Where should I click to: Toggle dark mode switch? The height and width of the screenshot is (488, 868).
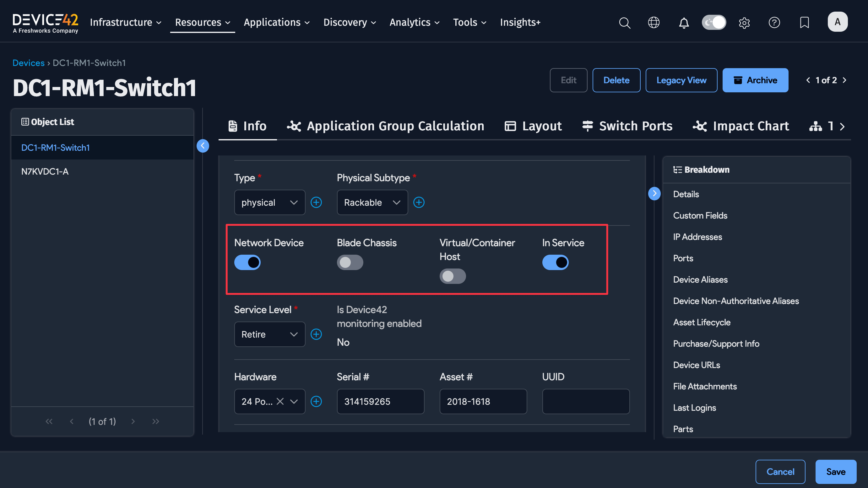pyautogui.click(x=714, y=23)
